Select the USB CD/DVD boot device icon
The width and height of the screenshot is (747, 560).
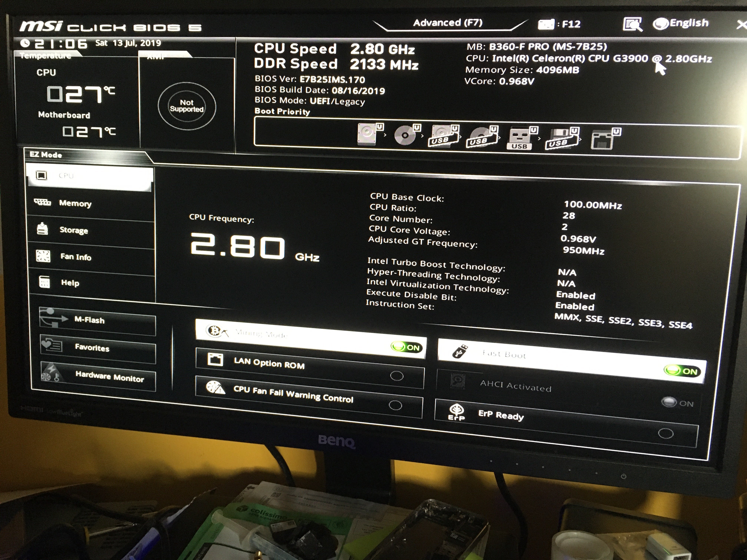pyautogui.click(x=482, y=137)
